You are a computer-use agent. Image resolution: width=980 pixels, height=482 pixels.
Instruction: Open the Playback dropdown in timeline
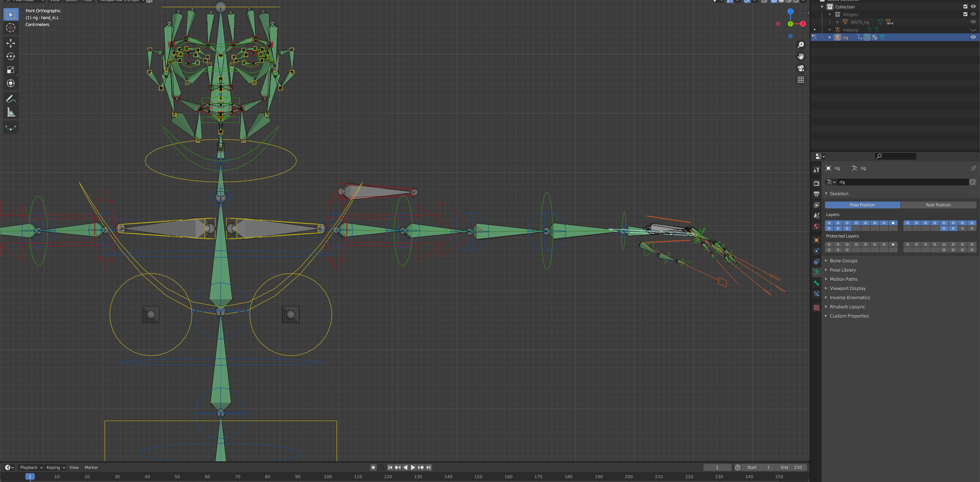[31, 467]
